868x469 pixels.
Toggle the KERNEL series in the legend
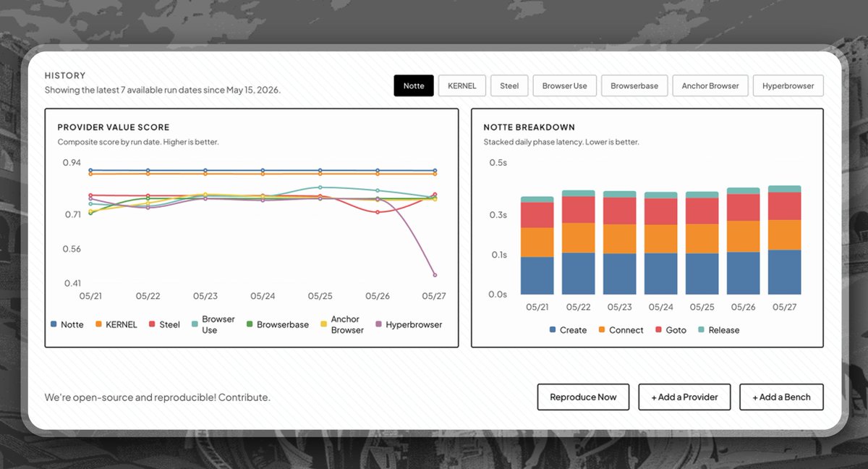(116, 325)
